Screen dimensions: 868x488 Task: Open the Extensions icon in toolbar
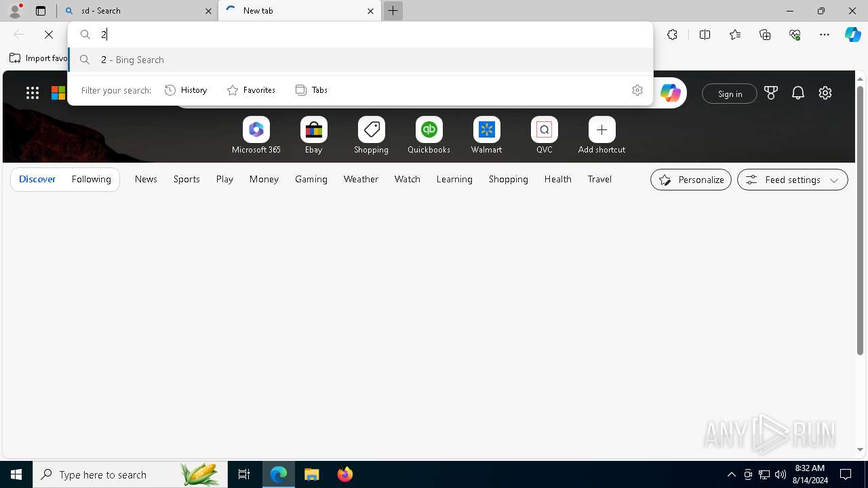(x=672, y=35)
